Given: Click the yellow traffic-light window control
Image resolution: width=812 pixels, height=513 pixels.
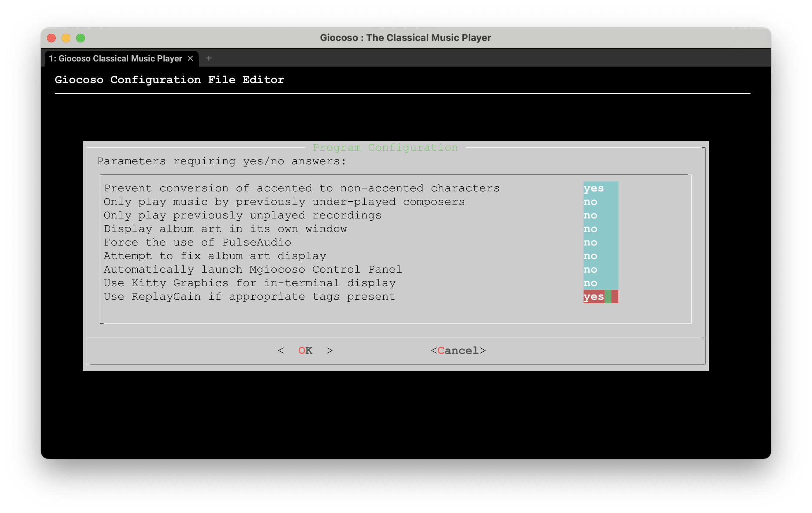Looking at the screenshot, I should 66,38.
